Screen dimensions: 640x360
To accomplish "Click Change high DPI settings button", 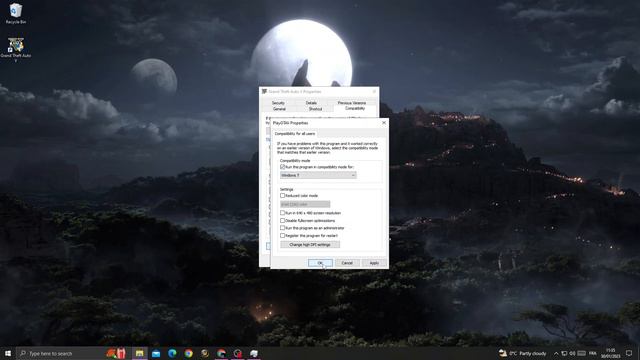I will point(310,244).
